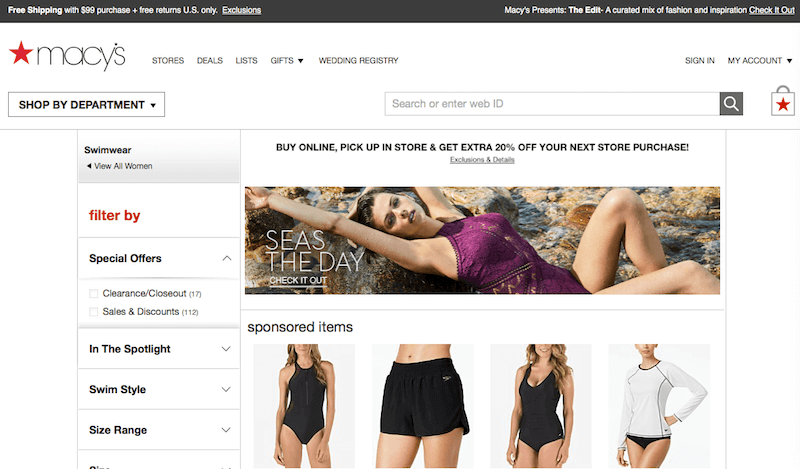Image resolution: width=800 pixels, height=469 pixels.
Task: Open the Exclusions link in top banner
Action: tap(241, 10)
